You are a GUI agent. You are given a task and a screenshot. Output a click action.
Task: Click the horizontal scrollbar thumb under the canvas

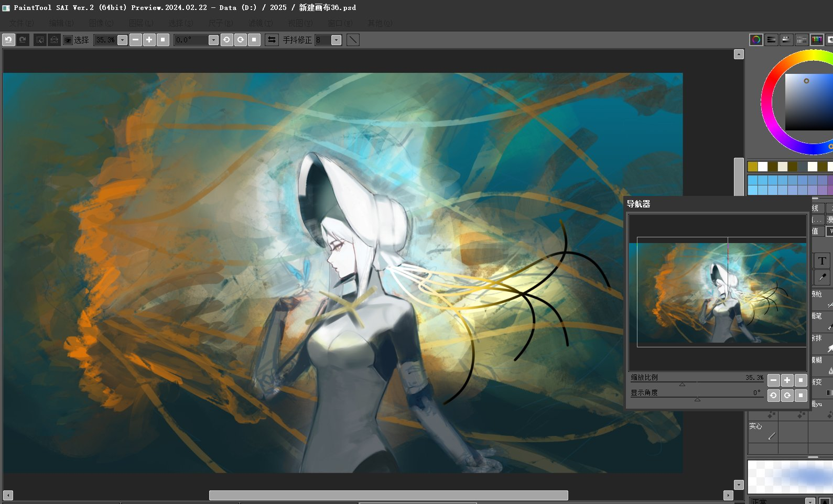tap(388, 495)
